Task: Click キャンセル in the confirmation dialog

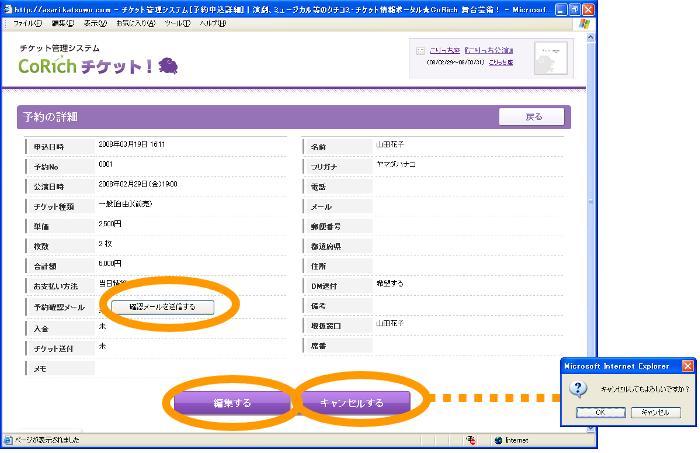Action: pos(655,412)
